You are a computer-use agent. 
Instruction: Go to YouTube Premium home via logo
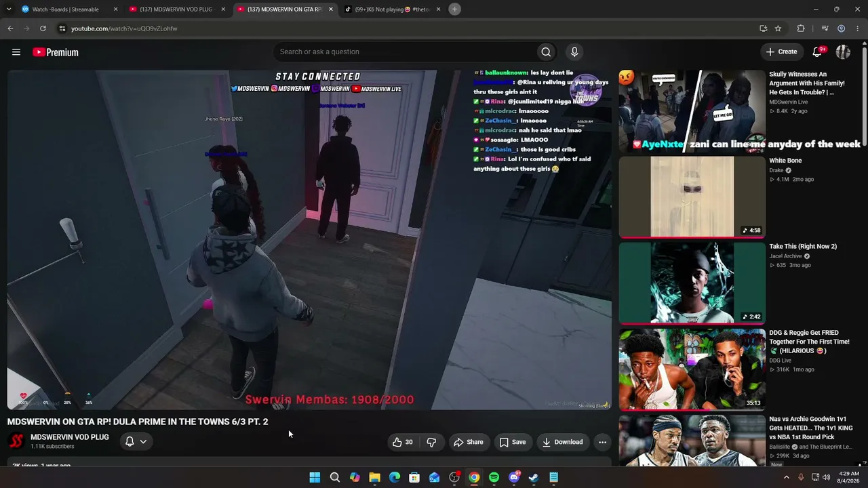click(56, 52)
